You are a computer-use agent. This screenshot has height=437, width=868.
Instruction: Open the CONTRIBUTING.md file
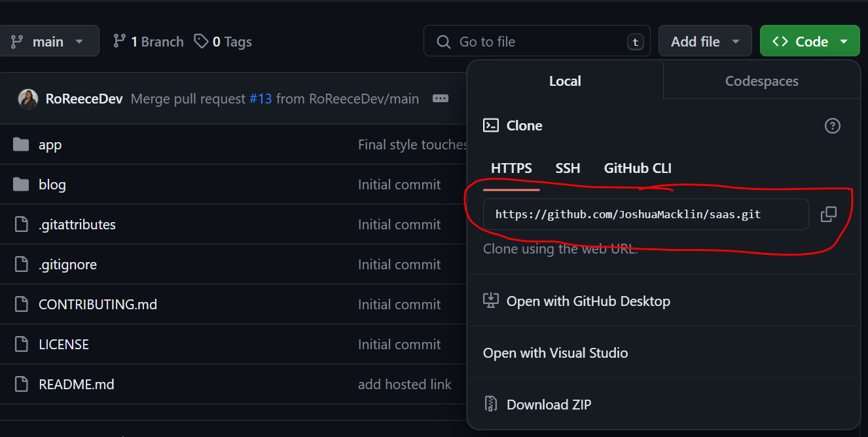(98, 305)
